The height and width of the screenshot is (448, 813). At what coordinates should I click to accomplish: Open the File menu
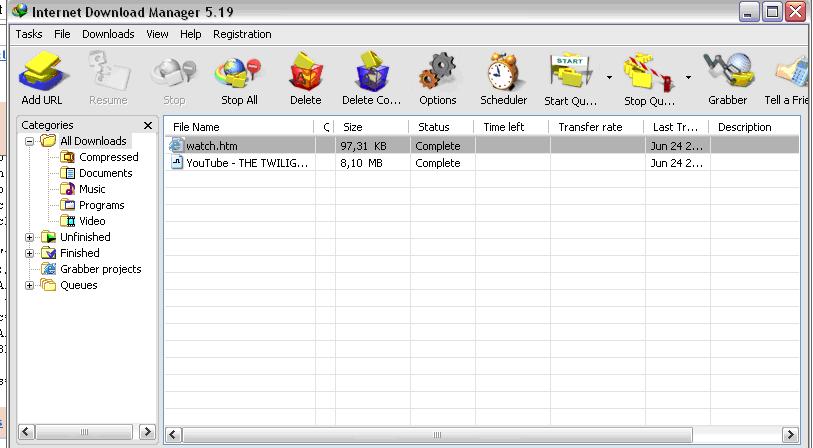pyautogui.click(x=62, y=34)
